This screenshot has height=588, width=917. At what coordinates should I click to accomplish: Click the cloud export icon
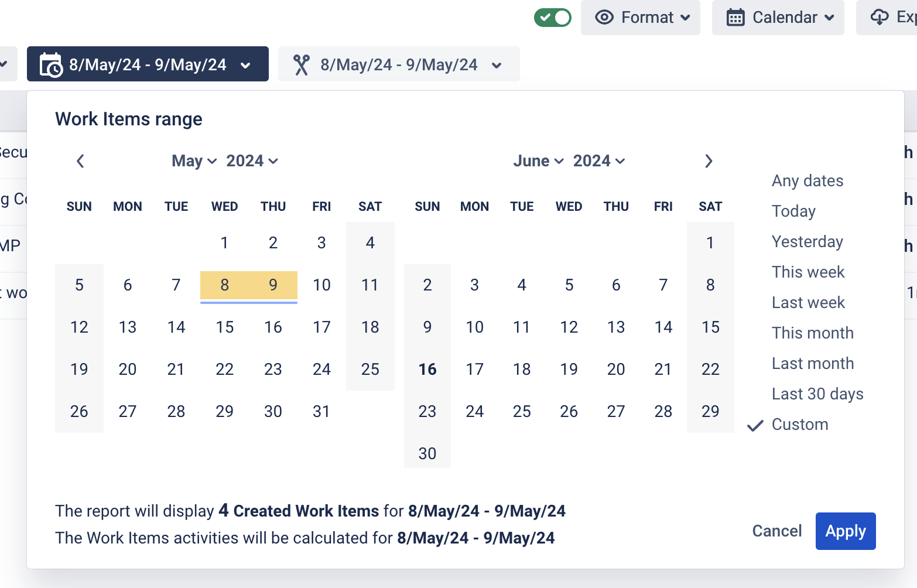[x=880, y=18]
